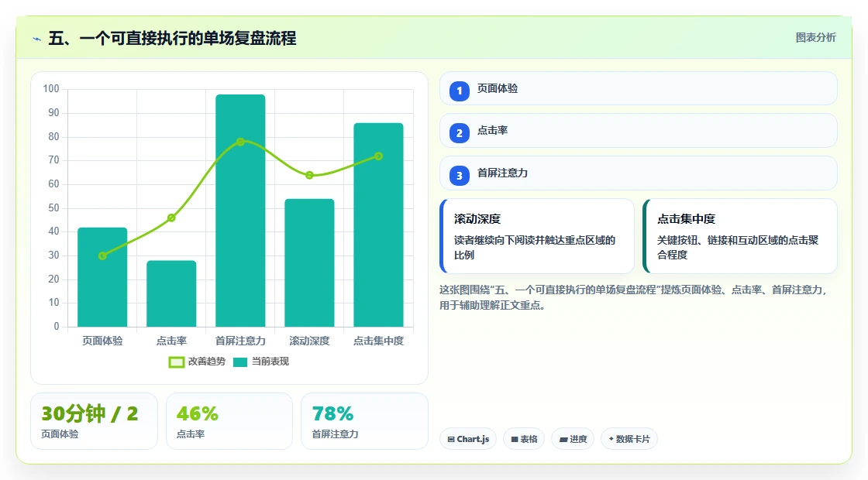Select the 进度 tag chip
The image size is (868, 480).
tap(573, 439)
